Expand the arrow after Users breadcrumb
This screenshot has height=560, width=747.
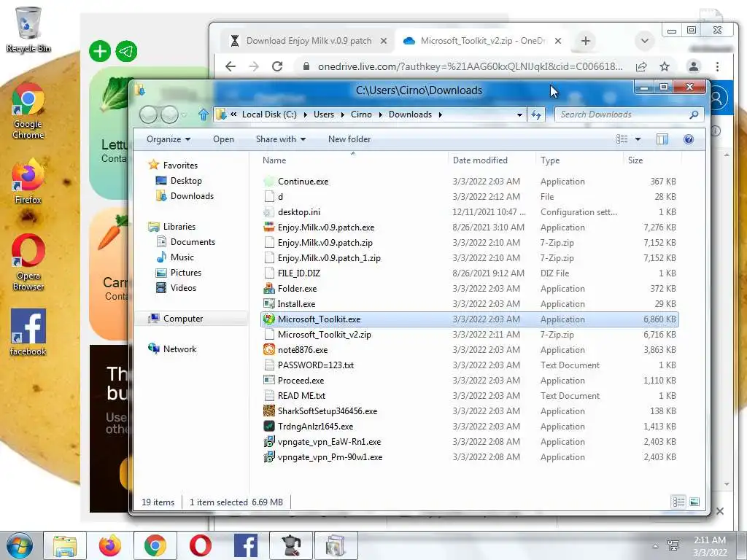[343, 114]
